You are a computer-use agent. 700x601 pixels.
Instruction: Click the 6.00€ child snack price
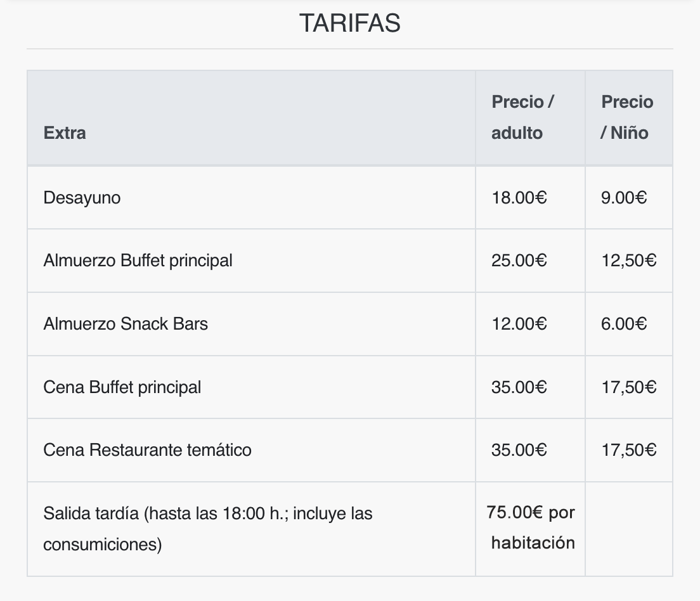(624, 324)
